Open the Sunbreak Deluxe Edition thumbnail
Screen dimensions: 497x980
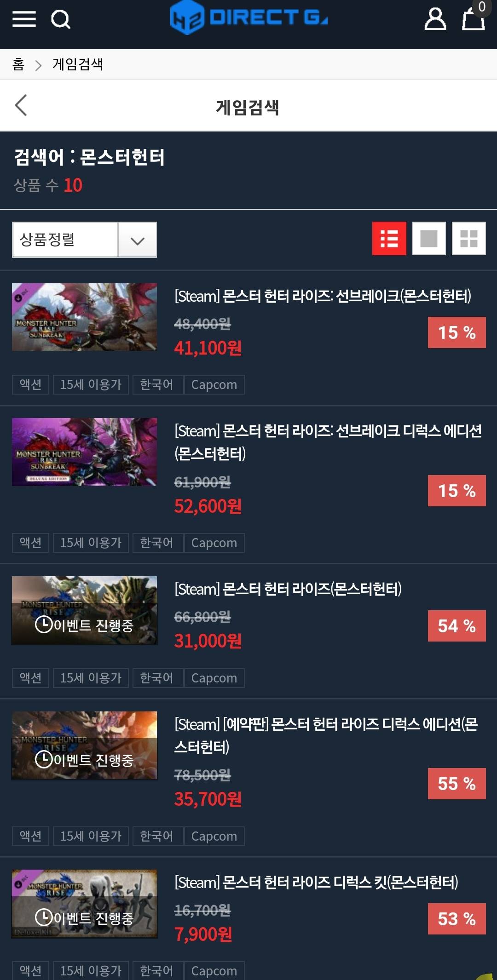(x=84, y=452)
